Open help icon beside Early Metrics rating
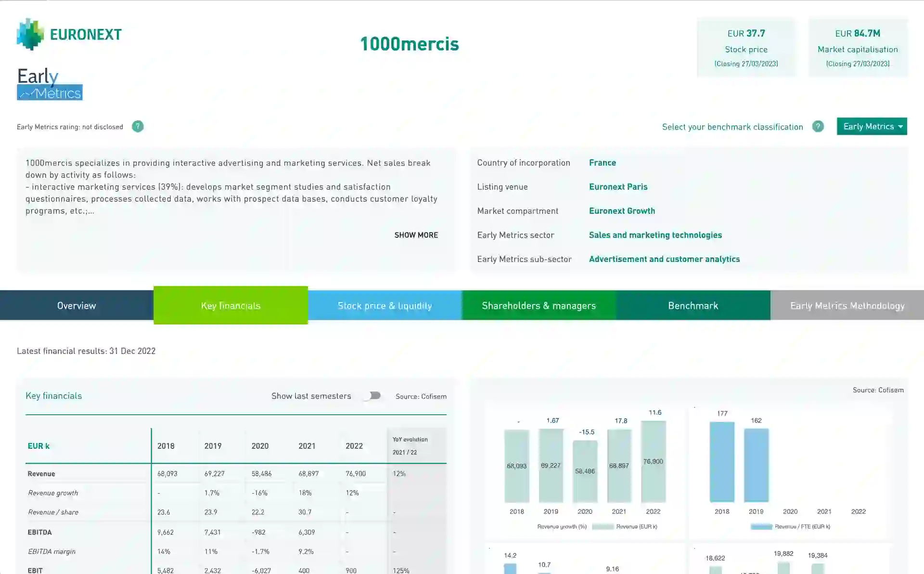 [138, 127]
